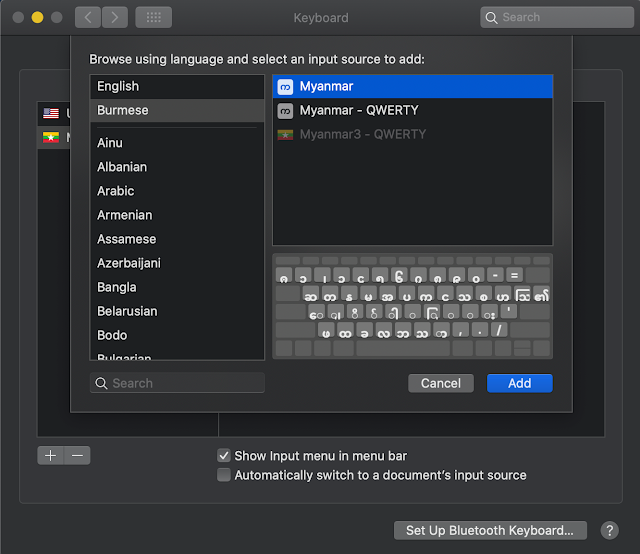Click the forward navigation arrow
The image size is (640, 554).
(x=115, y=17)
